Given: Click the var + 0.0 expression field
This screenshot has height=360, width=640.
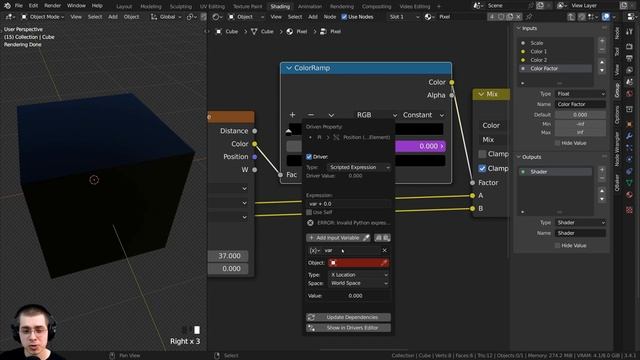Looking at the screenshot, I should pyautogui.click(x=348, y=204).
